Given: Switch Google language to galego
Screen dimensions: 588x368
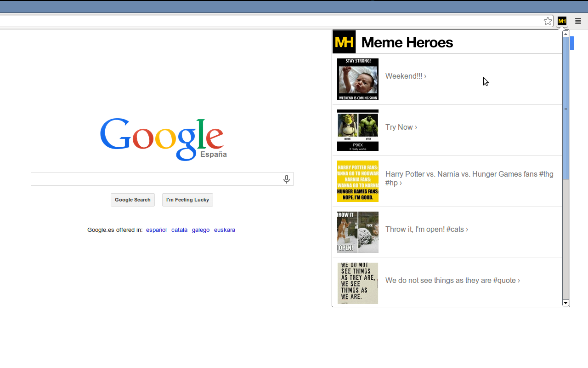Looking at the screenshot, I should tap(201, 230).
